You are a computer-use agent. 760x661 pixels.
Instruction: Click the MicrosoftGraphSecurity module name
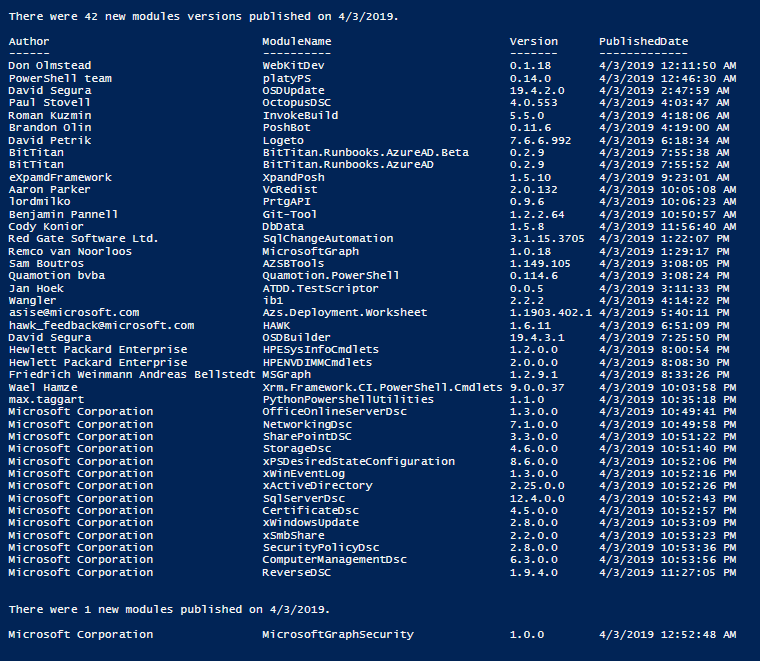[338, 634]
